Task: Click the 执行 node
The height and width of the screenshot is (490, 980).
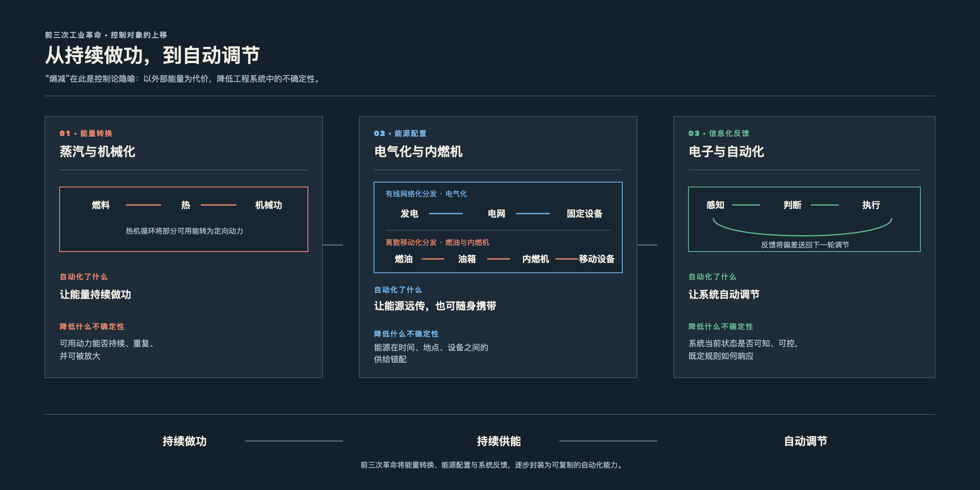Action: 871,205
